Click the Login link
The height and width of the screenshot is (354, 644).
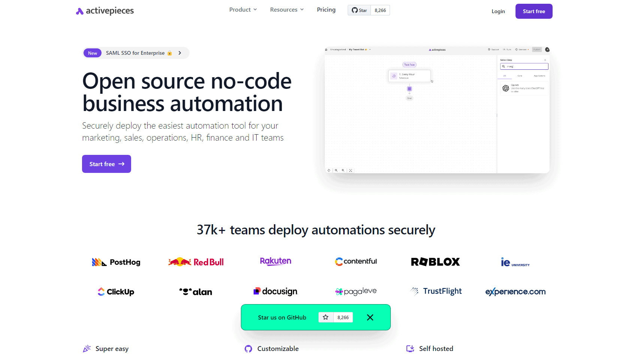pos(498,11)
